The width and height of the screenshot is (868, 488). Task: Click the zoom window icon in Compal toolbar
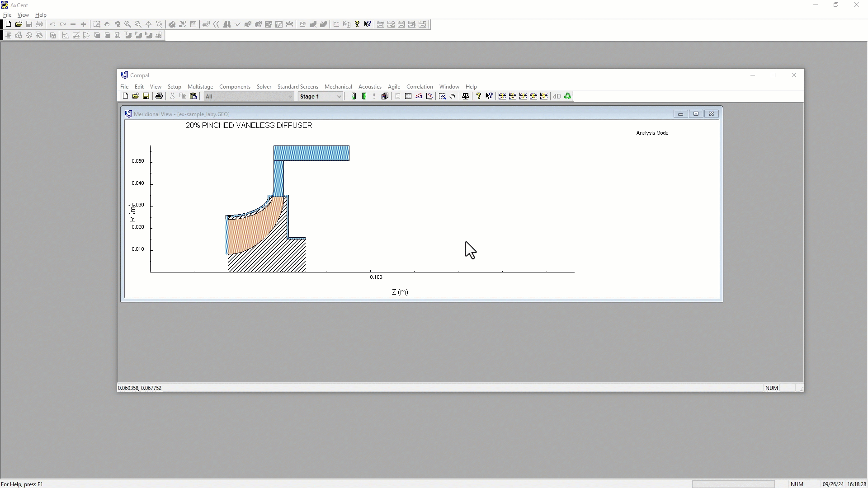point(442,96)
